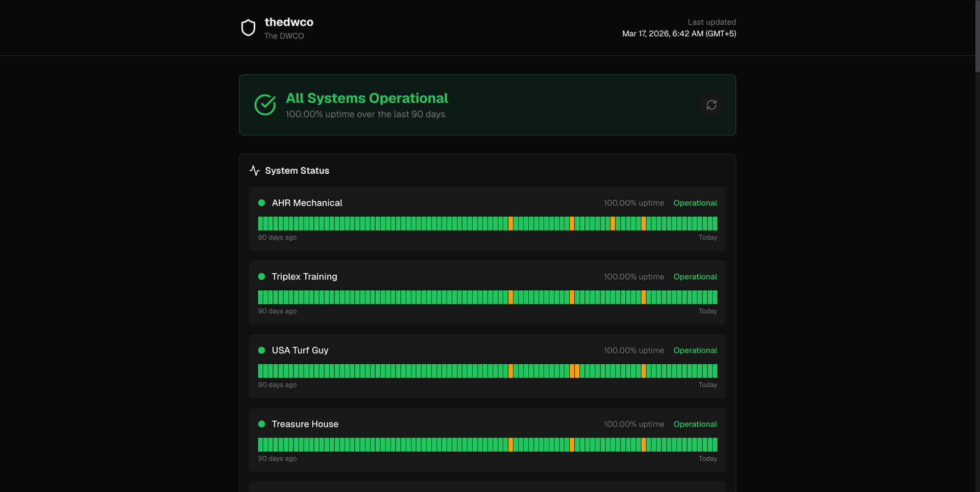Click Operational status label for USA Turf Guy
The height and width of the screenshot is (492, 980).
pos(695,350)
